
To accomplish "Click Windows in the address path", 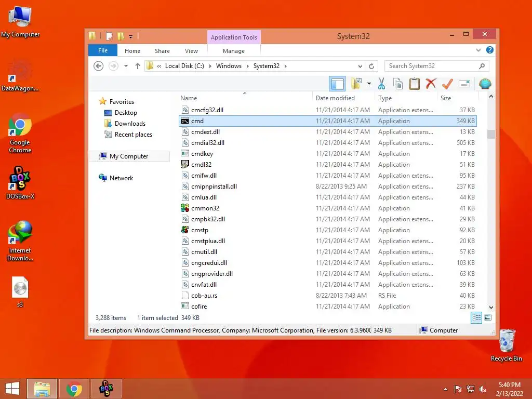I will (x=229, y=66).
